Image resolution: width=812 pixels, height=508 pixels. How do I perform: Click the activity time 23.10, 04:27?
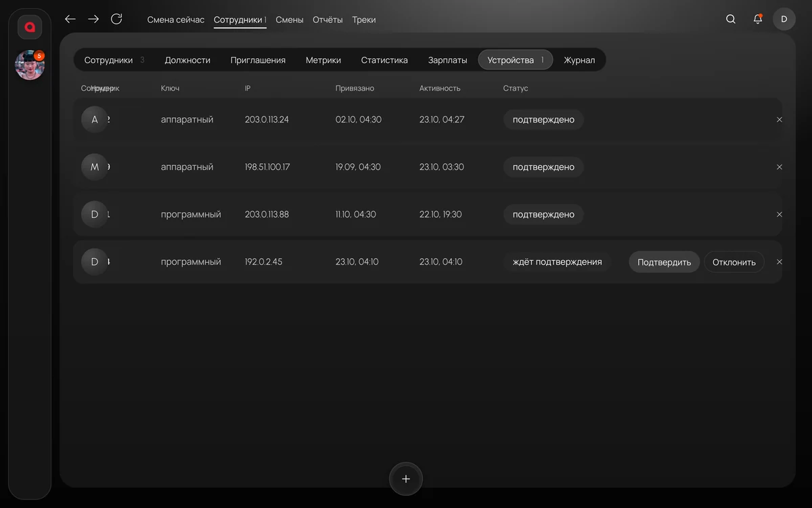click(x=442, y=120)
